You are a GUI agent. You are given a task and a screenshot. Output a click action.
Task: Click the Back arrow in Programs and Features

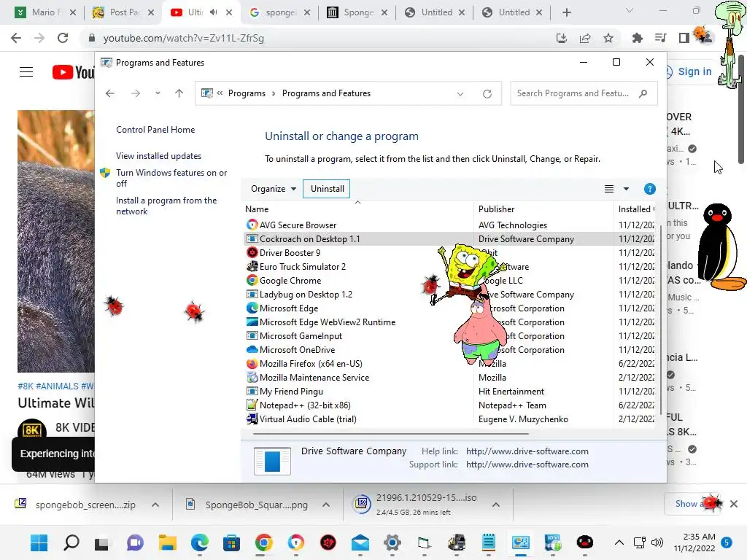[x=110, y=93]
